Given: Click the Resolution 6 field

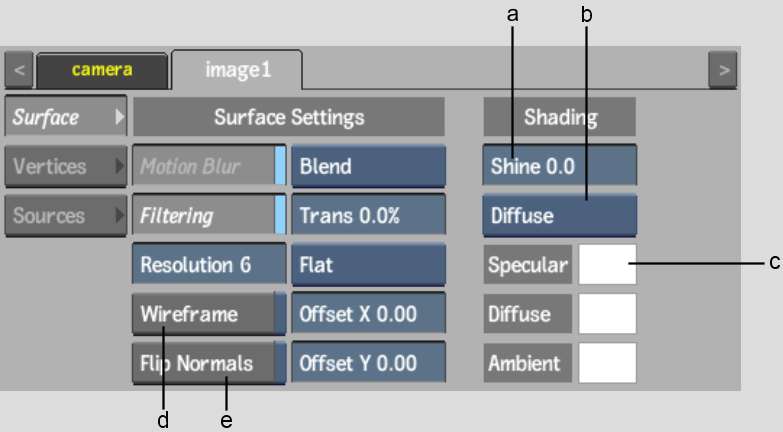Looking at the screenshot, I should coord(208,265).
